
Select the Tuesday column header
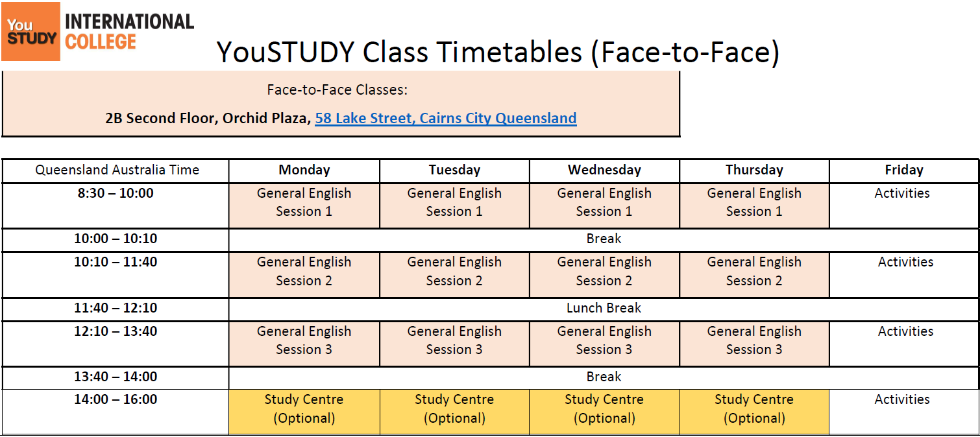(454, 171)
